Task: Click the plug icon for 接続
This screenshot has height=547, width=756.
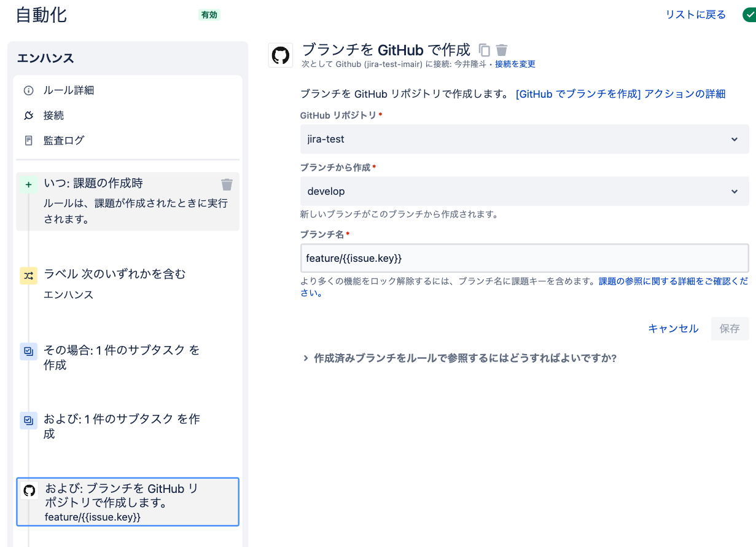Action: tap(28, 116)
